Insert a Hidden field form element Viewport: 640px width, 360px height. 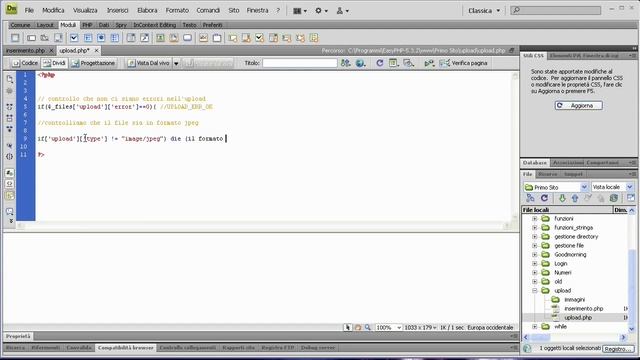[x=44, y=38]
